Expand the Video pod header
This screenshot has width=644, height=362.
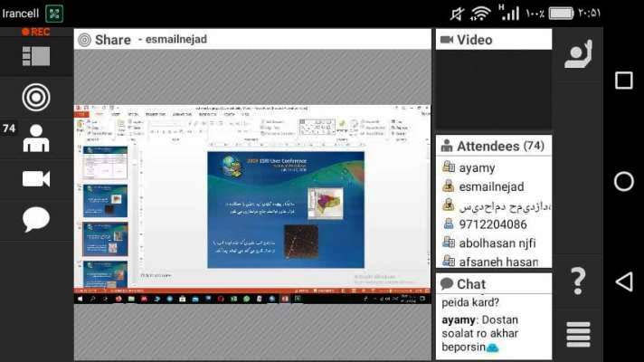pyautogui.click(x=493, y=40)
